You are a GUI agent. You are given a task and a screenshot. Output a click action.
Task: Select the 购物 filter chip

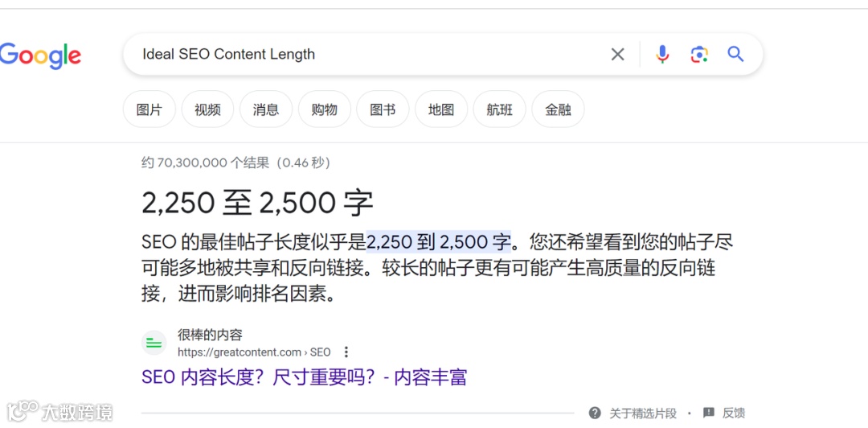325,109
